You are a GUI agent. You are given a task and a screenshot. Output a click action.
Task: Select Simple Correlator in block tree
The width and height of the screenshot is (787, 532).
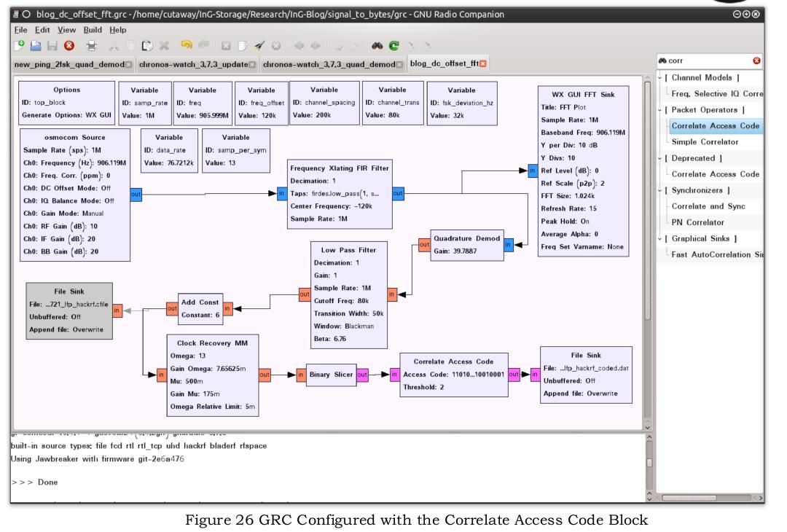pyautogui.click(x=705, y=142)
